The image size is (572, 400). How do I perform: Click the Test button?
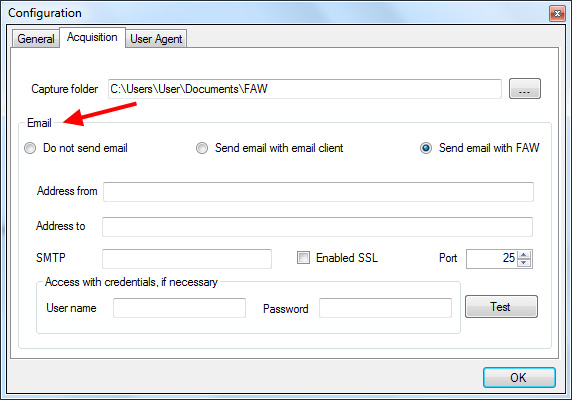pos(501,307)
